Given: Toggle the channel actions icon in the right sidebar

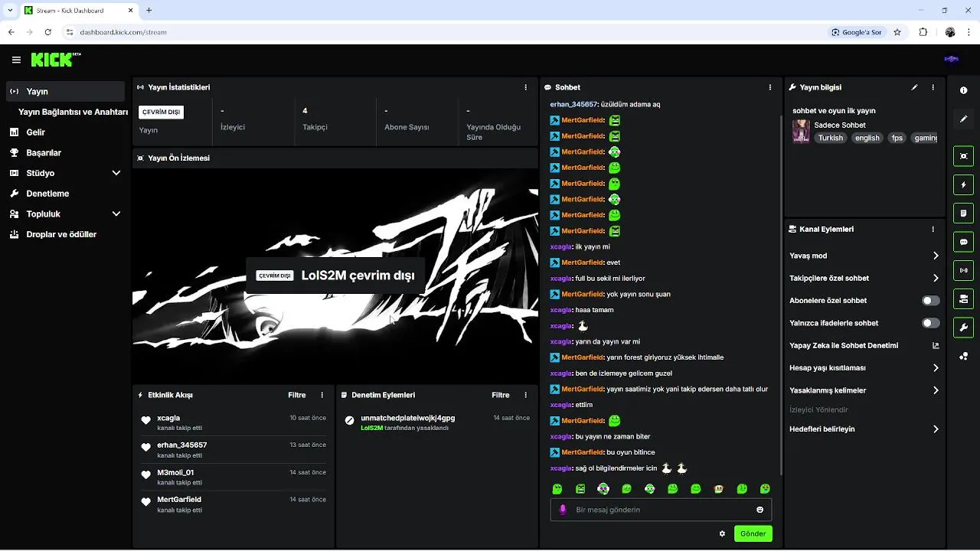Looking at the screenshot, I should coord(963,298).
